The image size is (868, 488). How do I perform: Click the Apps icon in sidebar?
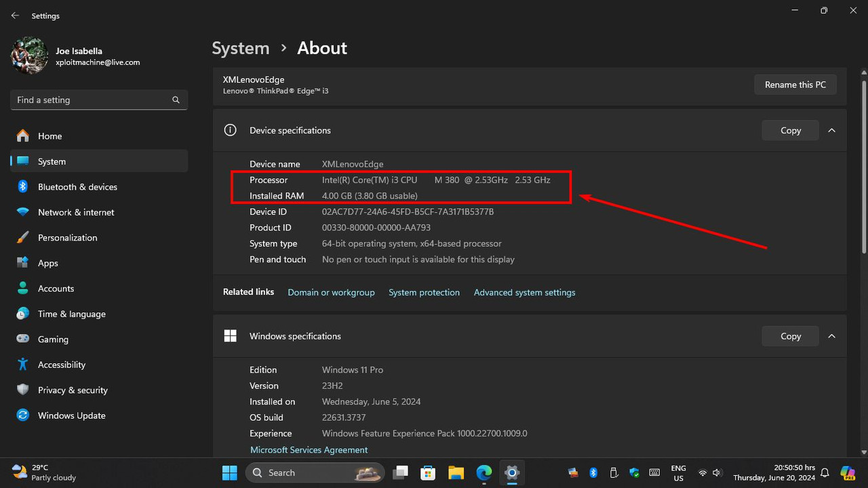pyautogui.click(x=23, y=263)
